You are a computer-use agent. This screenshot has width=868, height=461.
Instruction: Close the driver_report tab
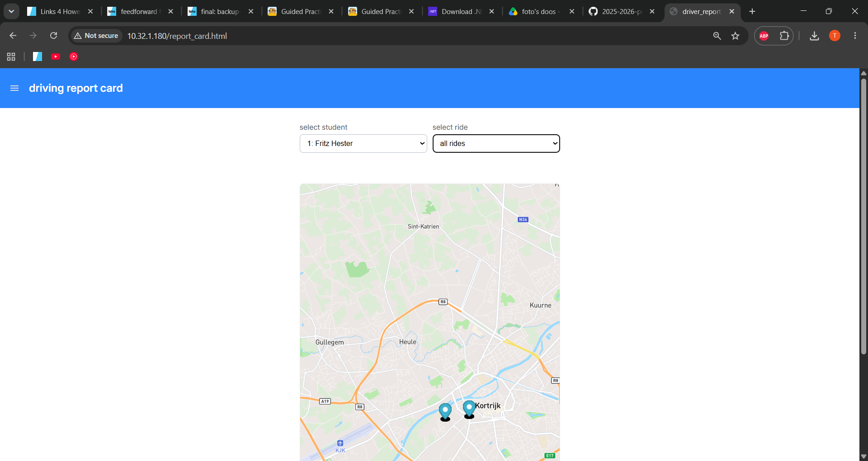(732, 12)
